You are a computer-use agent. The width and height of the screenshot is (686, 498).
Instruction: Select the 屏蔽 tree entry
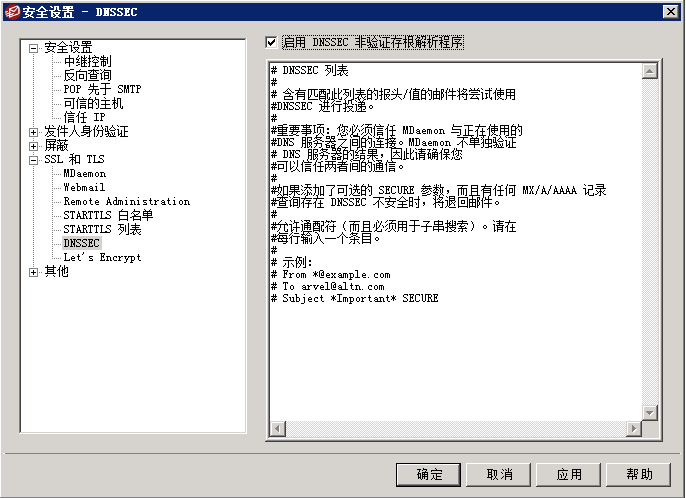point(56,145)
